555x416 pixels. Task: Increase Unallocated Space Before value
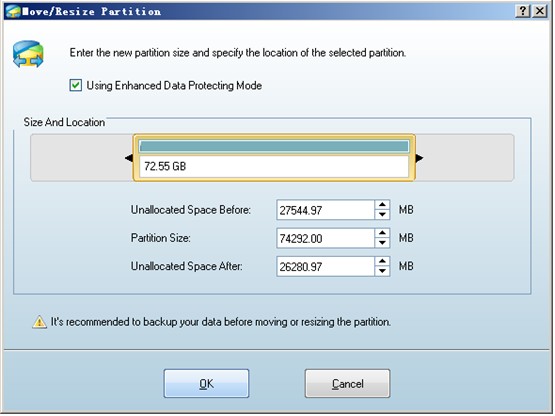point(382,205)
